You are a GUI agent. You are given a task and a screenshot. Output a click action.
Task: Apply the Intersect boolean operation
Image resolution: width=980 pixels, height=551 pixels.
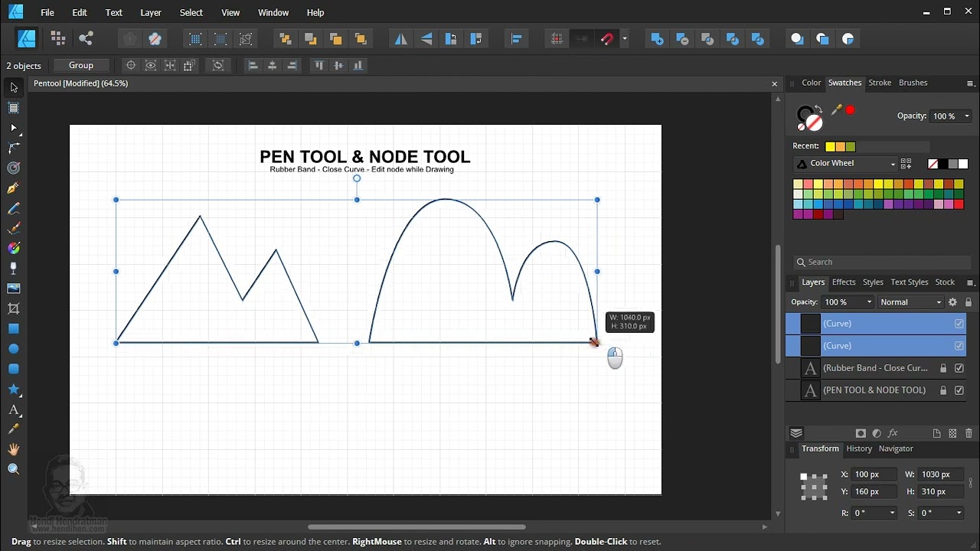(x=707, y=39)
